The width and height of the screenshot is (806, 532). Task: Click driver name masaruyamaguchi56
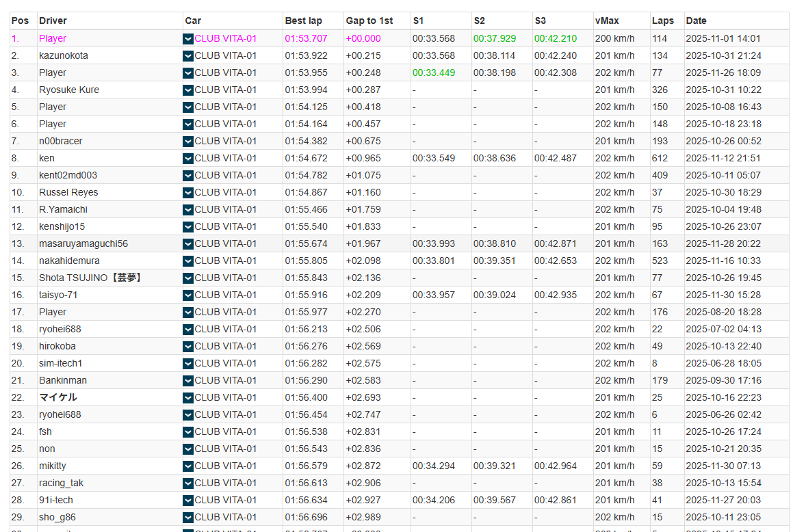(x=83, y=244)
